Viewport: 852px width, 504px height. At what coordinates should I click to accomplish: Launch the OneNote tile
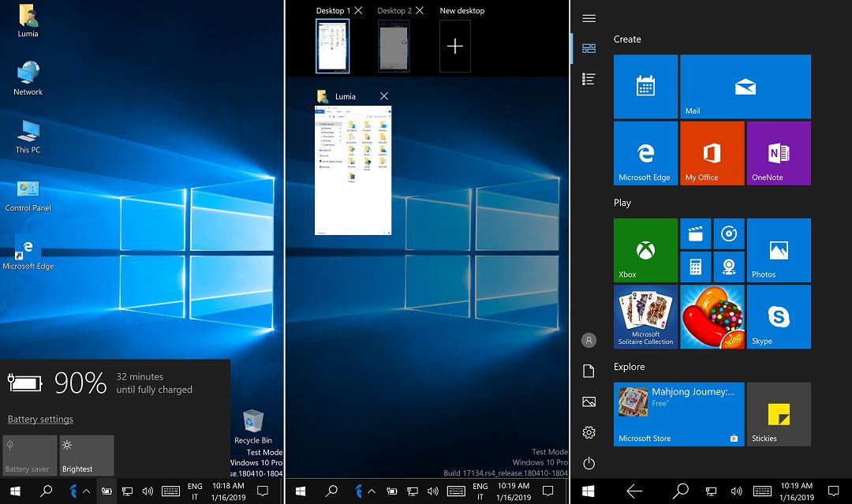click(x=779, y=153)
